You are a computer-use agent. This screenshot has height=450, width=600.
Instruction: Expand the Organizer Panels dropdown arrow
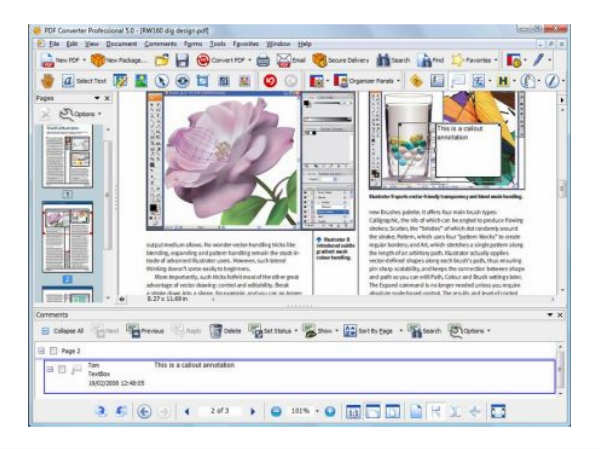(398, 81)
